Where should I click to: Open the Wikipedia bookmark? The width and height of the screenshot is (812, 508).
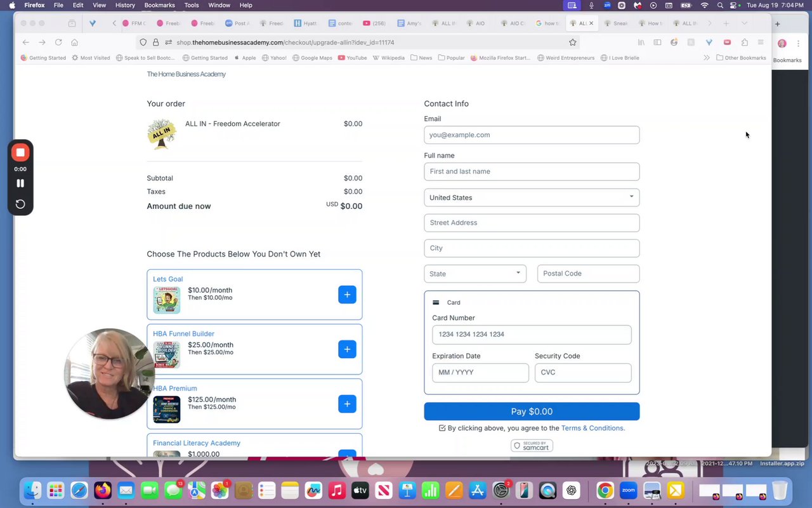coord(389,58)
